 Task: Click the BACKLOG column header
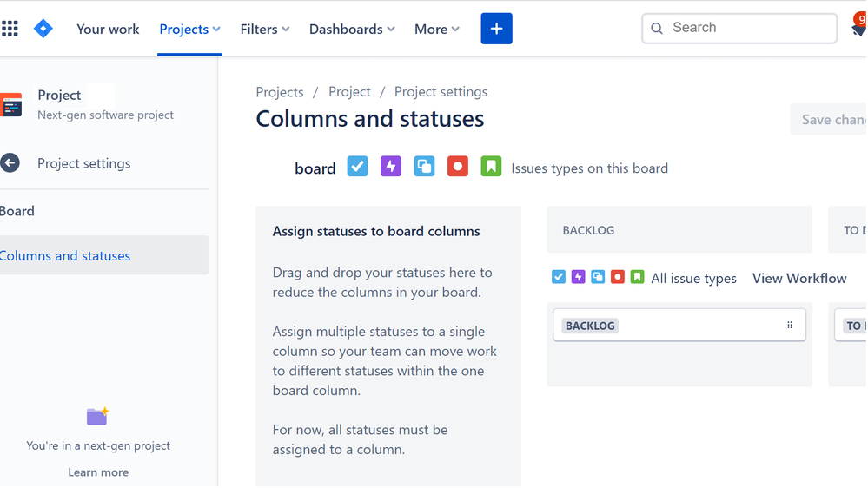679,229
